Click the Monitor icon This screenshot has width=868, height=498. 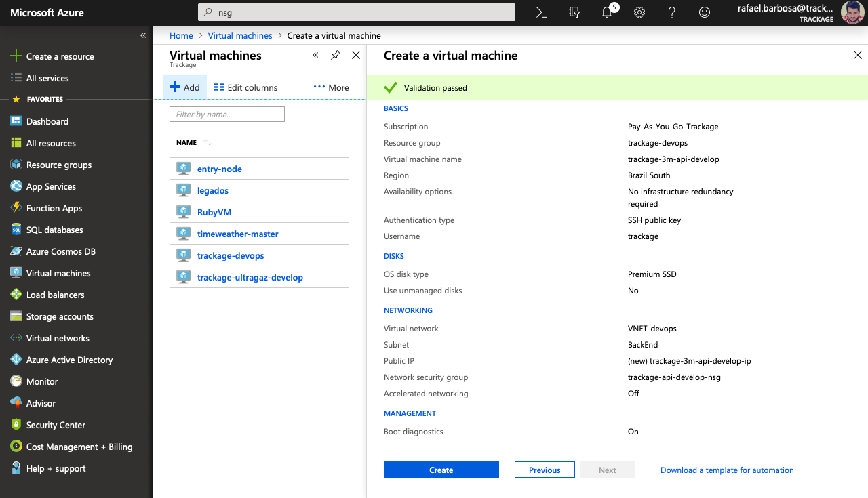(16, 381)
